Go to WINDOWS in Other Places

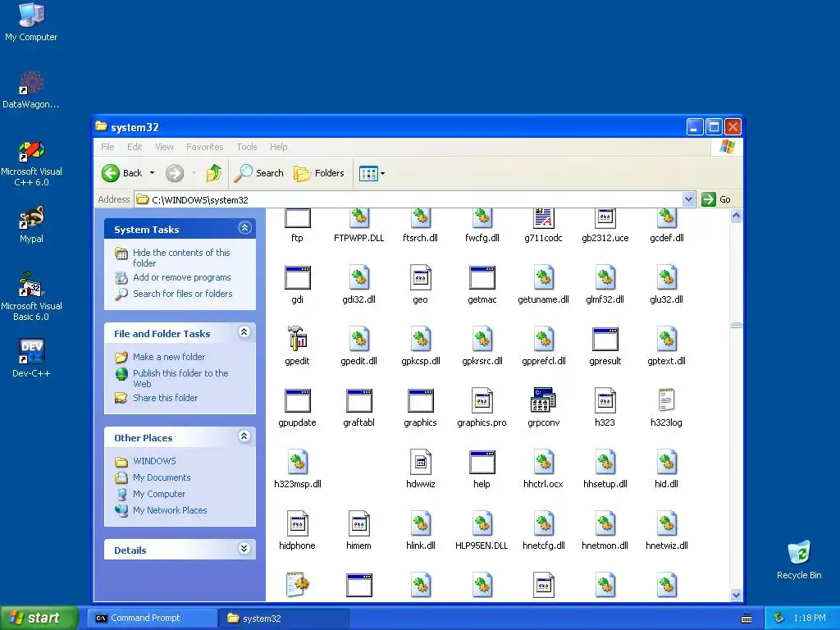tap(154, 461)
